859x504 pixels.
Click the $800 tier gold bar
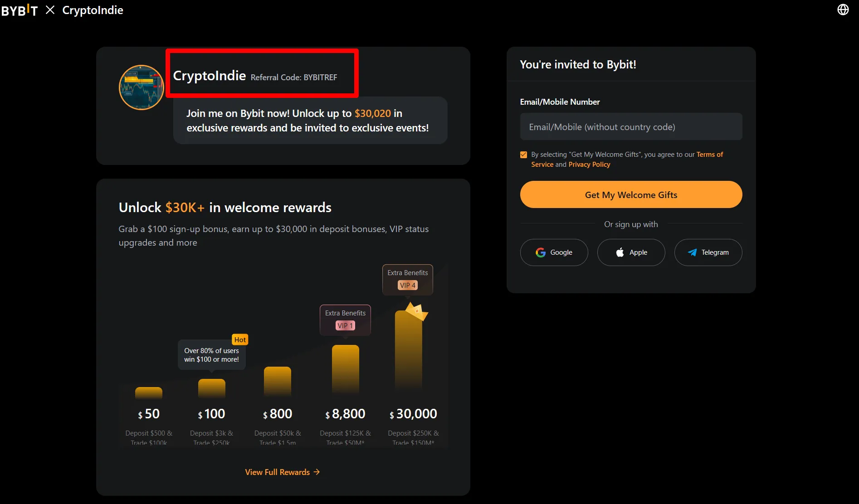tap(277, 382)
